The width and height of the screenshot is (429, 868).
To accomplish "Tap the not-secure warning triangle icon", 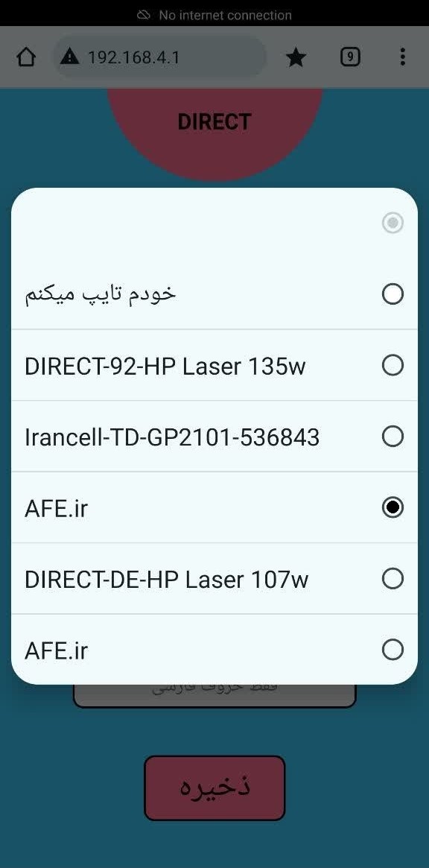I will point(70,57).
